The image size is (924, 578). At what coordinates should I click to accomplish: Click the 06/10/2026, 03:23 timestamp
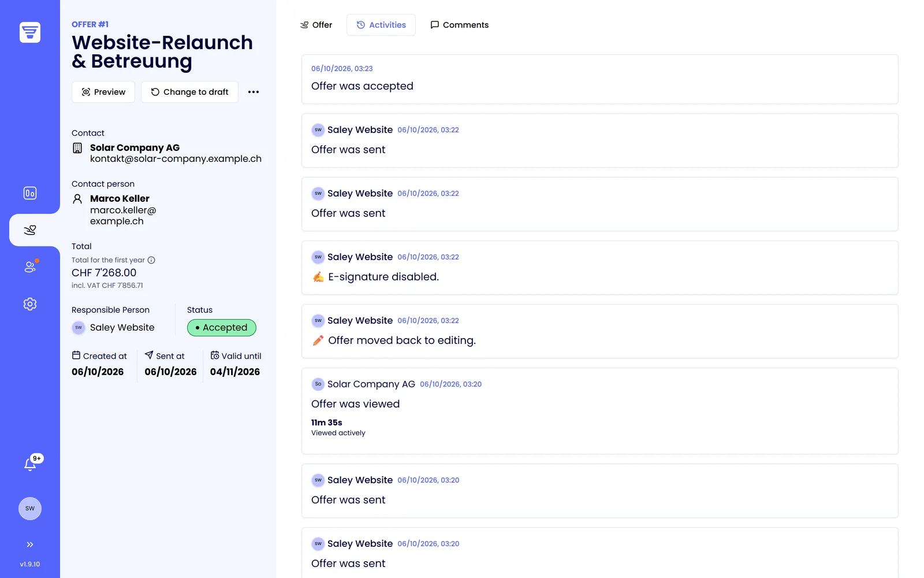[342, 68]
